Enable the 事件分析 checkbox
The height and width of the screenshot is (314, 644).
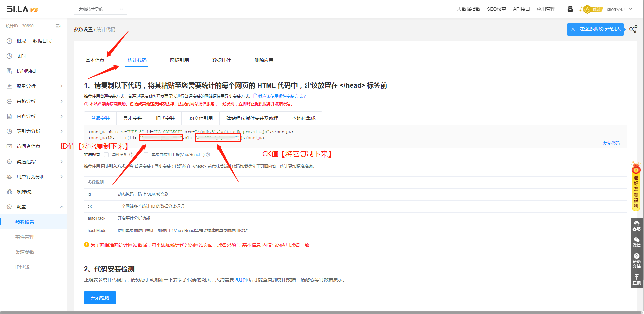click(106, 155)
